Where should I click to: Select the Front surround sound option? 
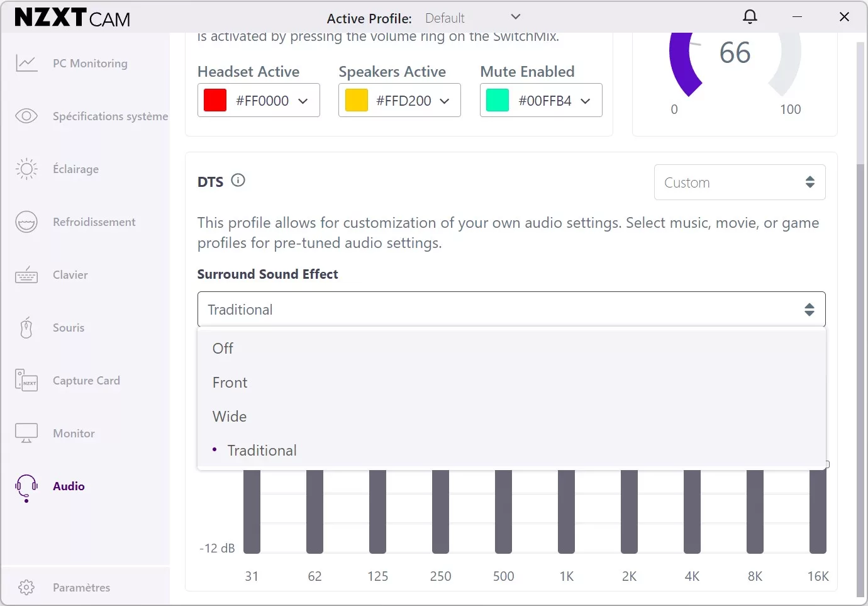pos(230,382)
